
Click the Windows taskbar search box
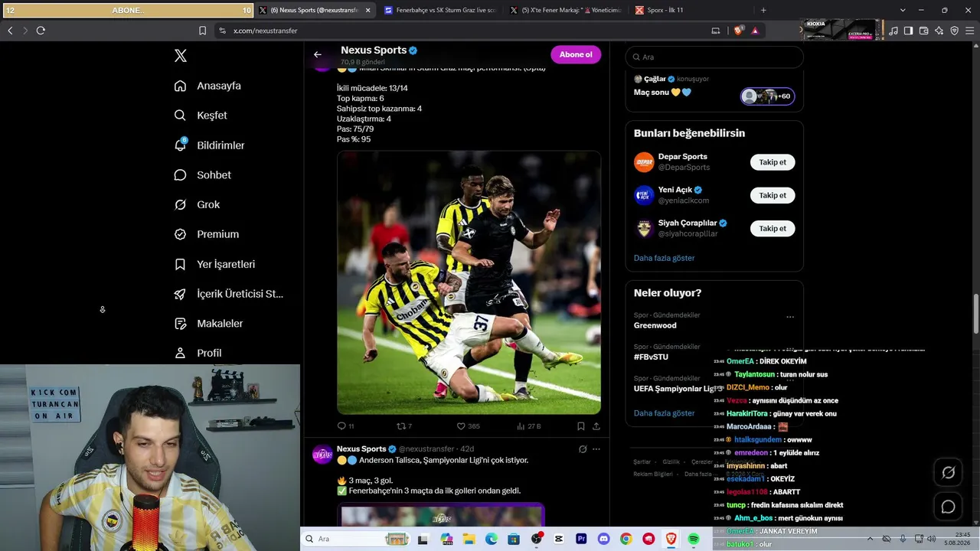point(355,539)
